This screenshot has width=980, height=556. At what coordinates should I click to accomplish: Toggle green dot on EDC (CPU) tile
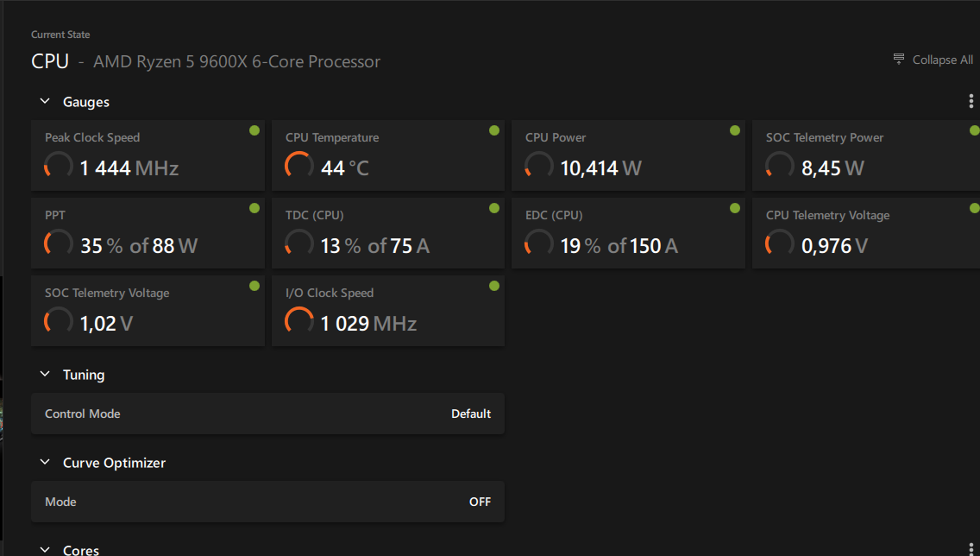(735, 208)
